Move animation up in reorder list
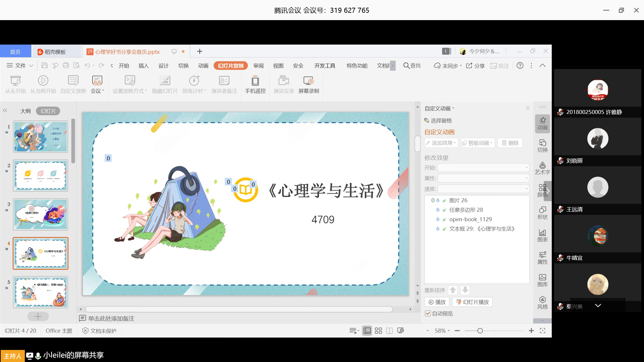644x362 pixels. (x=453, y=290)
